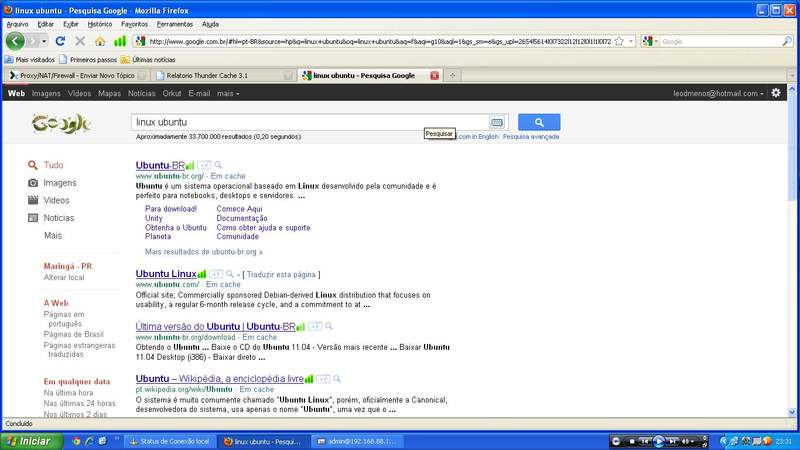Reload the page with the blue refresh icon
This screenshot has height=450, width=800.
(x=60, y=41)
